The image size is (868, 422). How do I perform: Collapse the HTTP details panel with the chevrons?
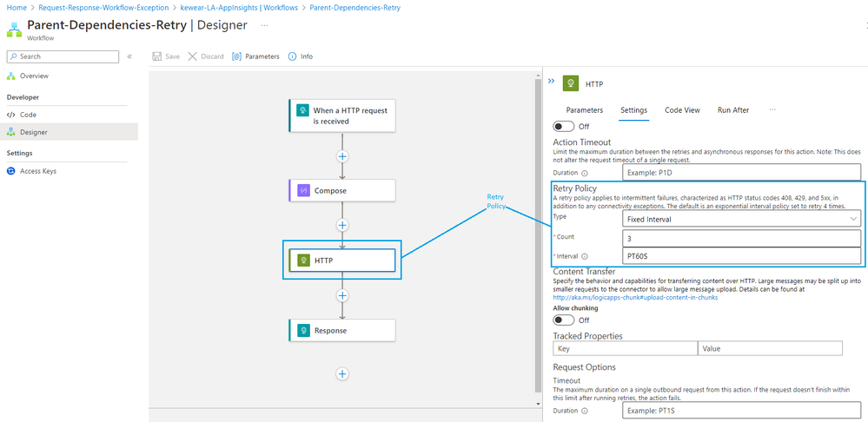coord(552,81)
